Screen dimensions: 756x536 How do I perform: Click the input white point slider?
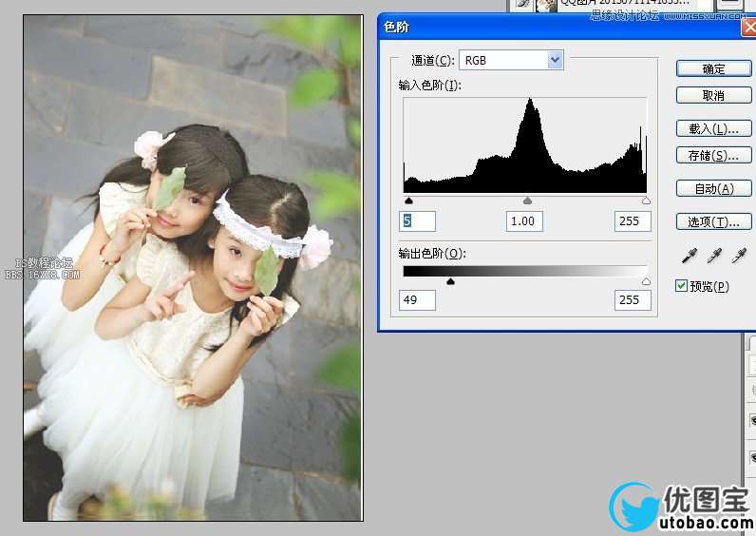tap(646, 201)
